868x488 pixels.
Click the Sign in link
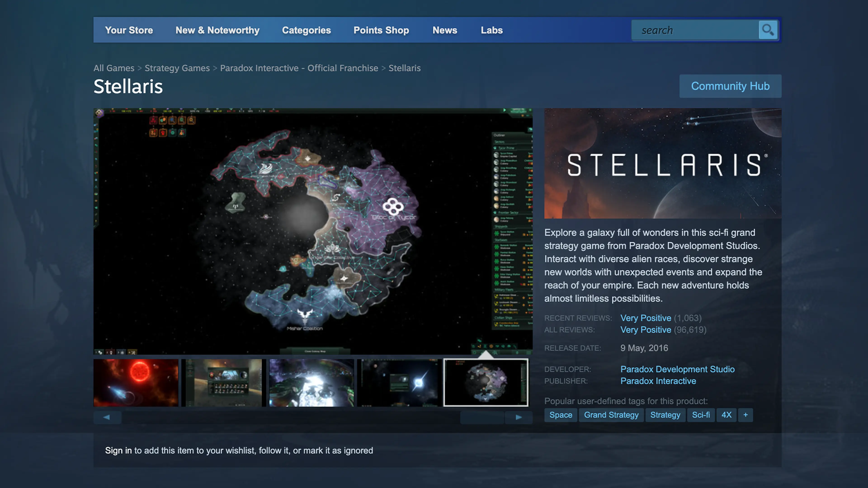(x=118, y=451)
